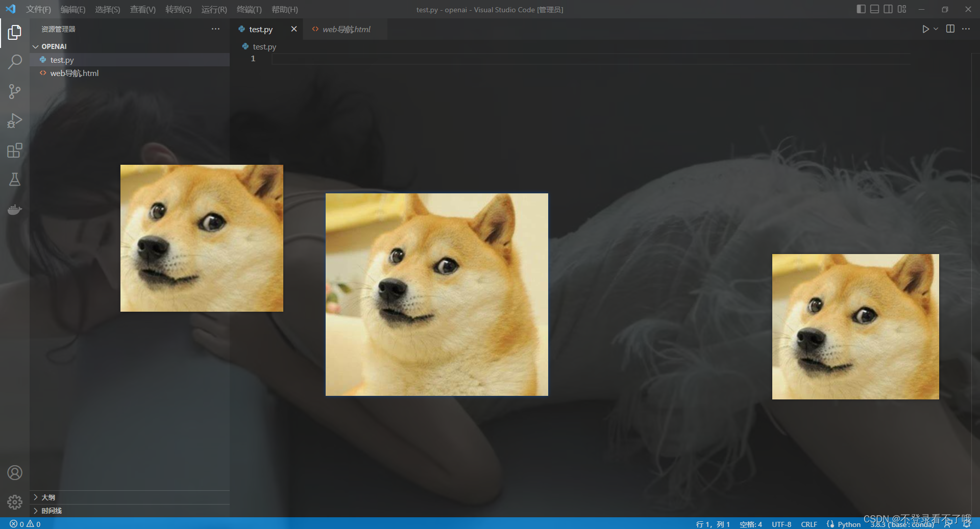Toggle Primary Side Bar visibility
This screenshot has height=529, width=980.
(861, 9)
